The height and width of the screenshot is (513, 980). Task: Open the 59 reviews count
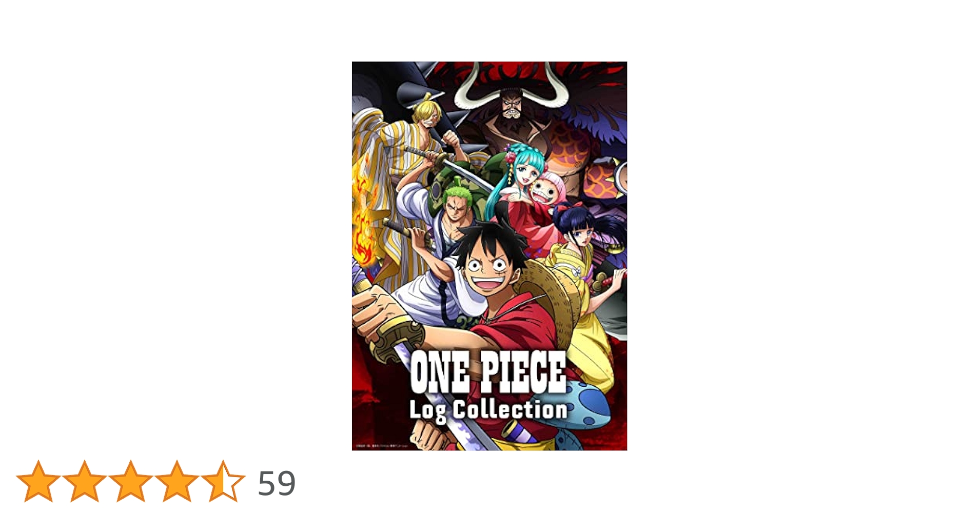point(277,483)
